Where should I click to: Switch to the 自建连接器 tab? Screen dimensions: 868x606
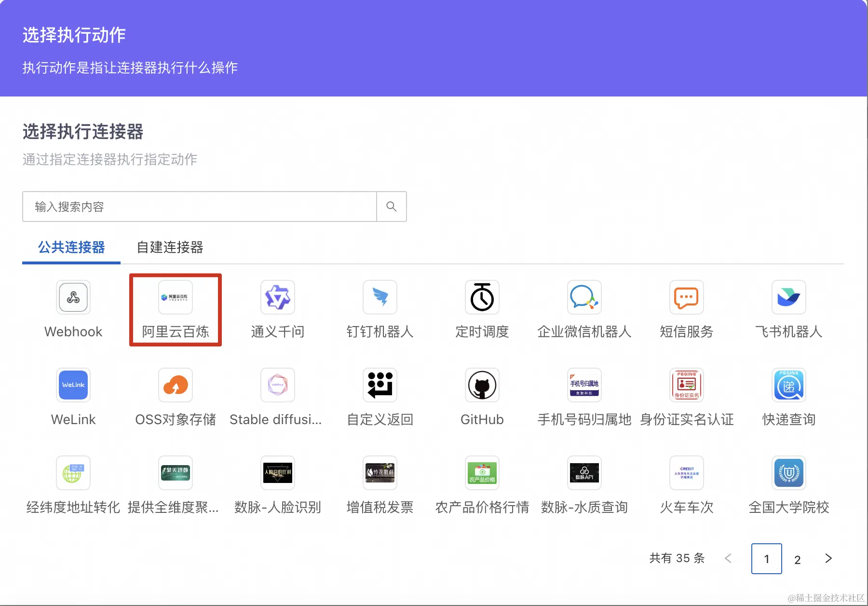[170, 248]
